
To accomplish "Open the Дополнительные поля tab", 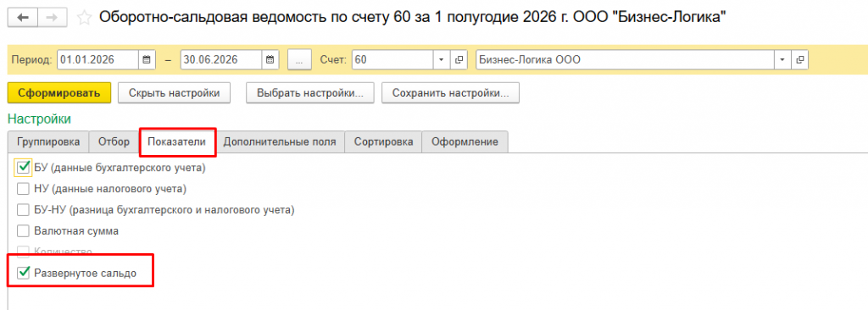I will [280, 141].
